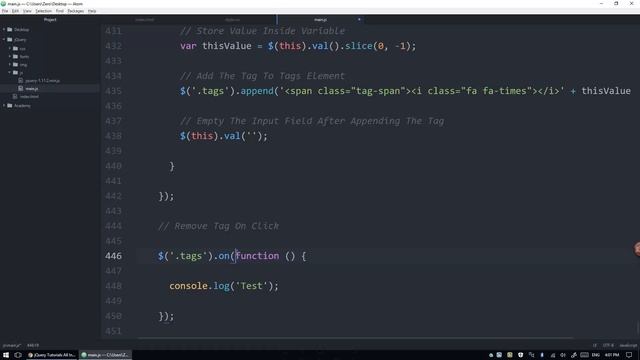
Task: Click the volume icon in system tray
Action: [x=563, y=355]
